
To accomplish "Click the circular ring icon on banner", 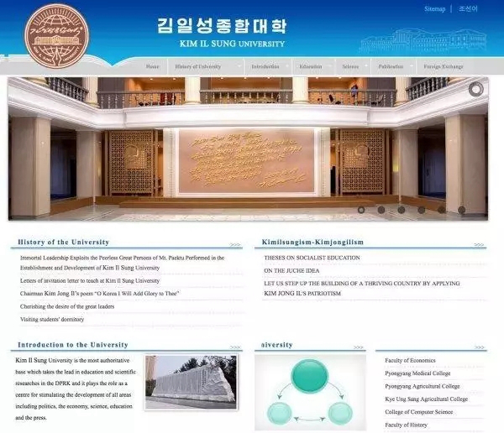I will [475, 89].
